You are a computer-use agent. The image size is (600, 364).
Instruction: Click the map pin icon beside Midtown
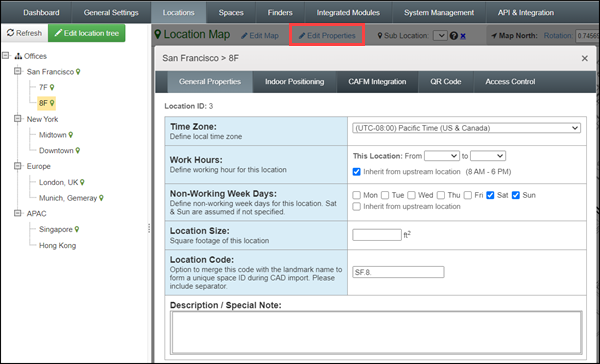click(70, 135)
